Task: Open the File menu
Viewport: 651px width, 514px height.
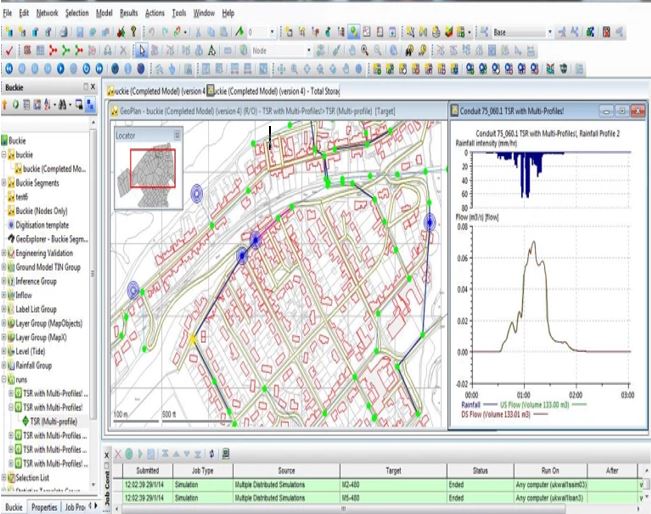Action: (7, 13)
